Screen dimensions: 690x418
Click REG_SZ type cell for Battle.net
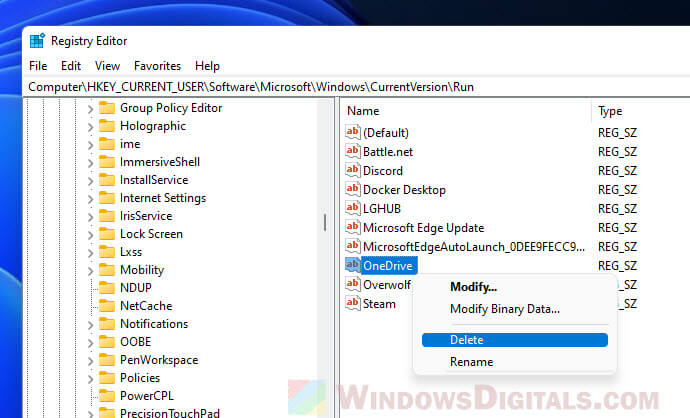(617, 152)
